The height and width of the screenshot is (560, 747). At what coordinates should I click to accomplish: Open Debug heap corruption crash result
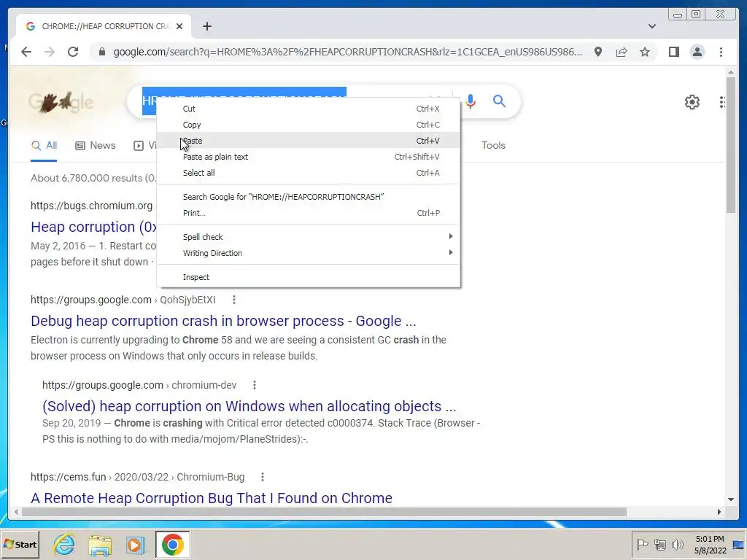tap(223, 321)
